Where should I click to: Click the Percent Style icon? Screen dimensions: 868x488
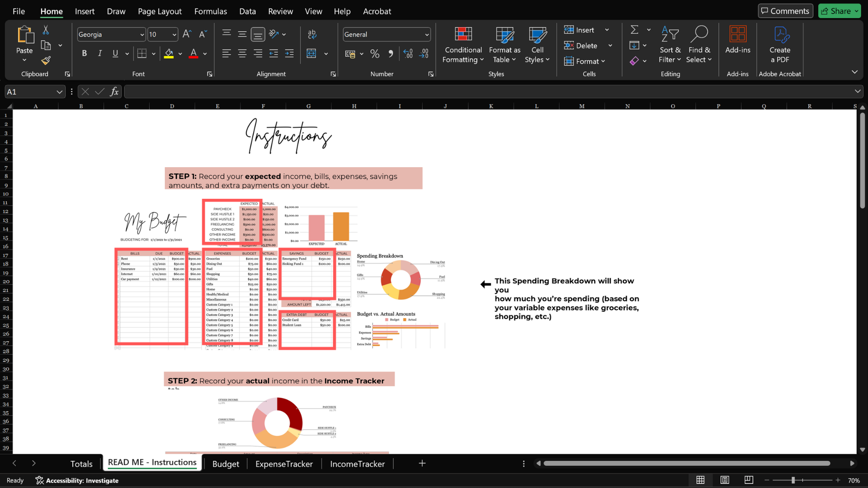tap(375, 54)
